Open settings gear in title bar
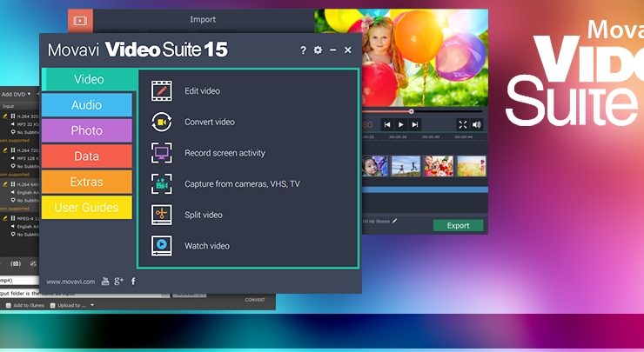This screenshot has width=644, height=352. [318, 50]
